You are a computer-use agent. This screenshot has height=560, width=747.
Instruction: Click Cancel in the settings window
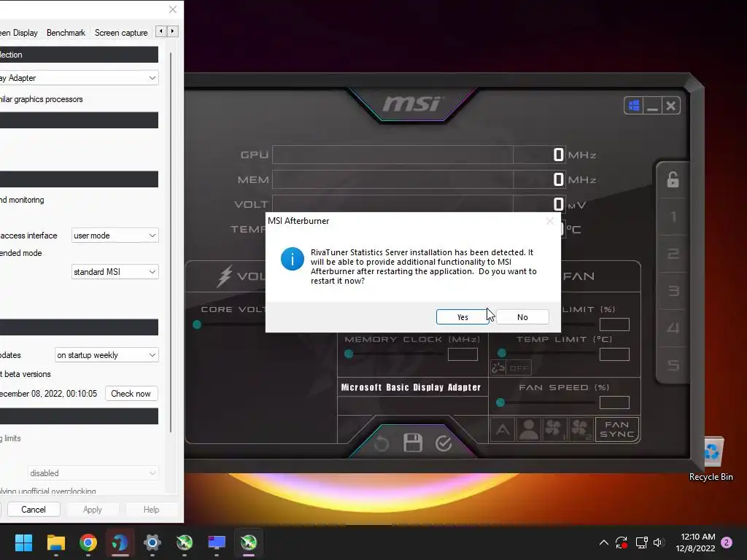[34, 510]
